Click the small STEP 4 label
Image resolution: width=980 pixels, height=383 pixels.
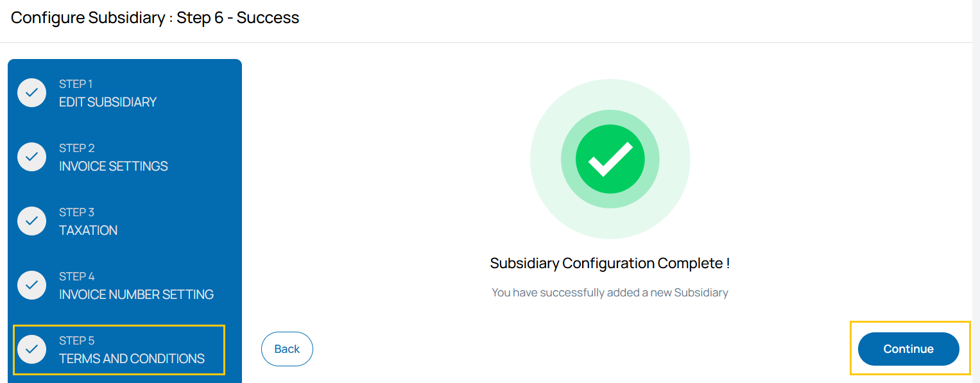pos(76,277)
